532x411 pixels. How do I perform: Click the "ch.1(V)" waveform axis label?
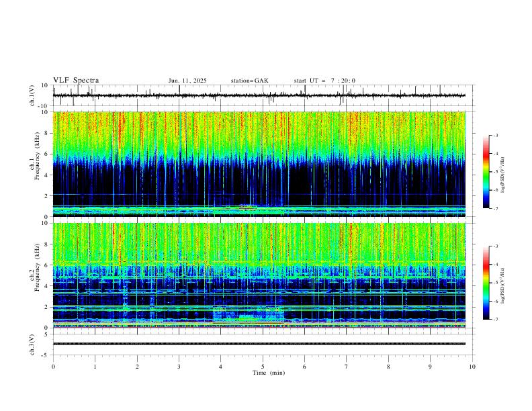(32, 95)
